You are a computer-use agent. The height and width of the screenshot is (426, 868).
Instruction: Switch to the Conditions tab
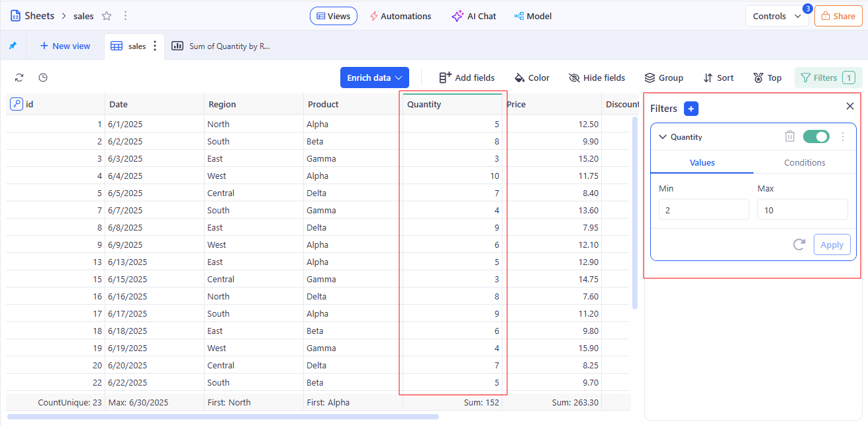804,162
